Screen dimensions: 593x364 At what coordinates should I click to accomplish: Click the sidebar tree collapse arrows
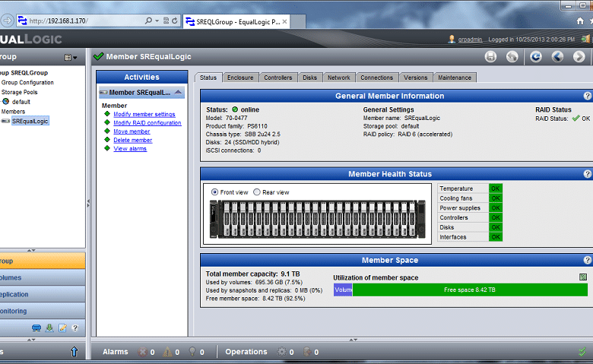pyautogui.click(x=31, y=250)
